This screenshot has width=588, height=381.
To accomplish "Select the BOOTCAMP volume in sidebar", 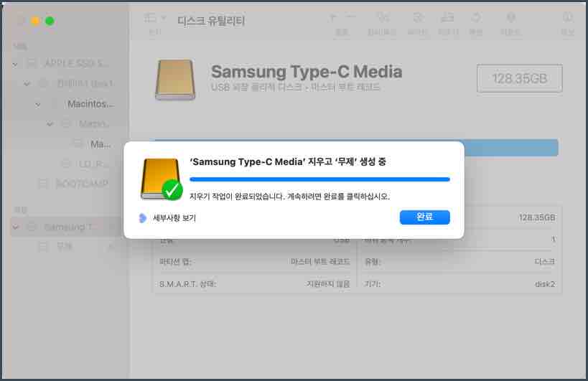I will click(82, 184).
